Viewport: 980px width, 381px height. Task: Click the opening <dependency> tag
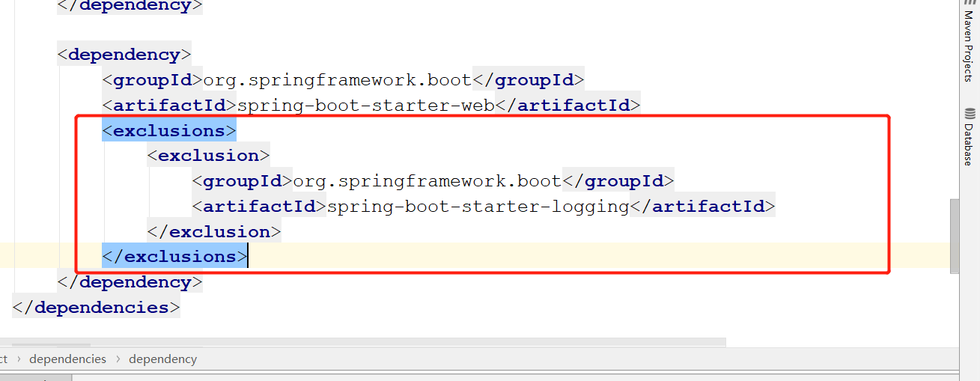point(124,55)
